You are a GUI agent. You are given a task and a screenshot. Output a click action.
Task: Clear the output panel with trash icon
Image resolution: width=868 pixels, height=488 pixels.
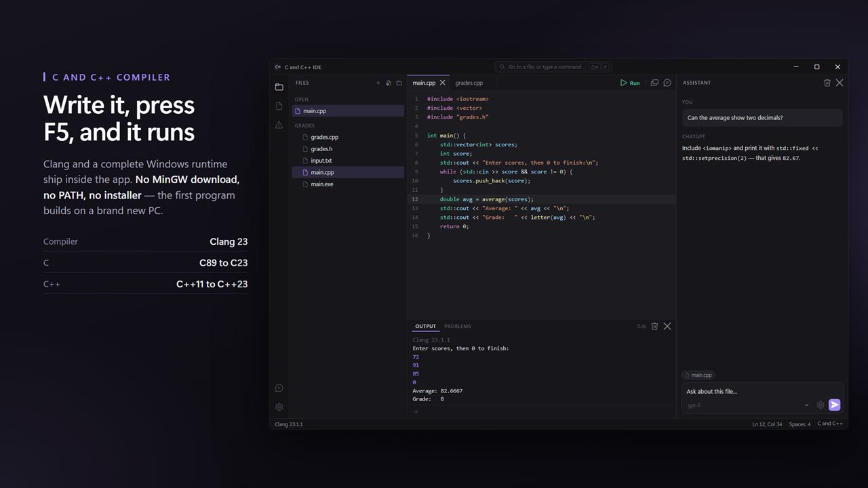coord(654,326)
